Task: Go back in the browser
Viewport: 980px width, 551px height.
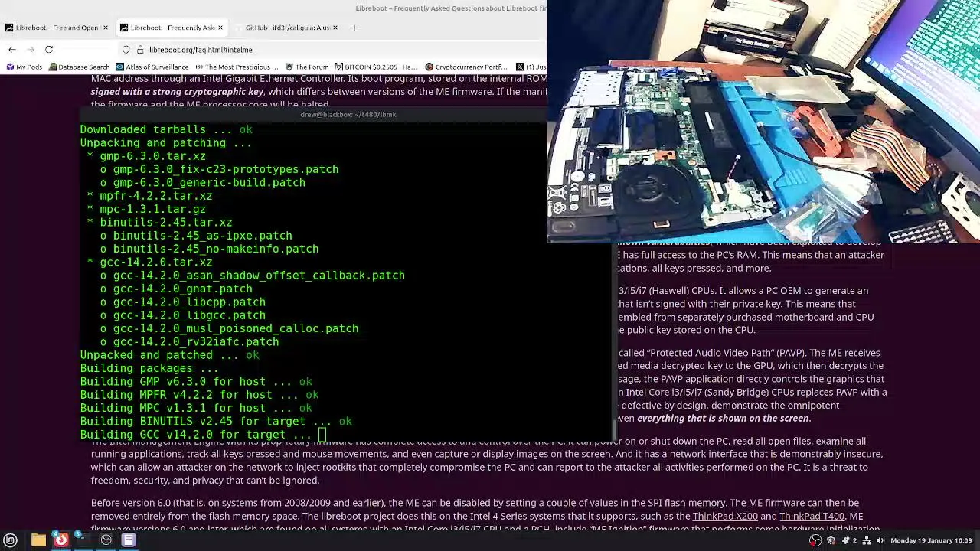Action: pyautogui.click(x=12, y=50)
